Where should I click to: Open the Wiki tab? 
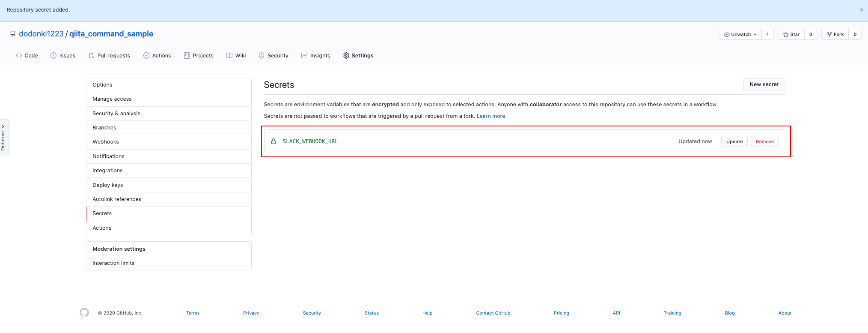[x=236, y=56]
